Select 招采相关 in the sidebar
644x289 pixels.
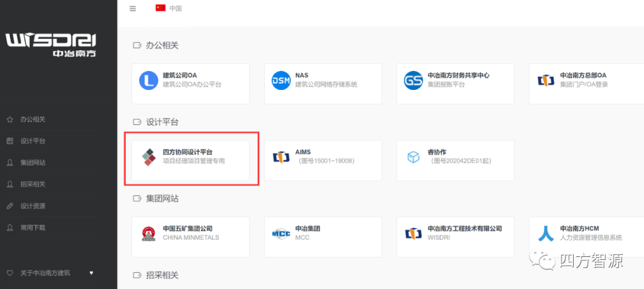click(33, 184)
